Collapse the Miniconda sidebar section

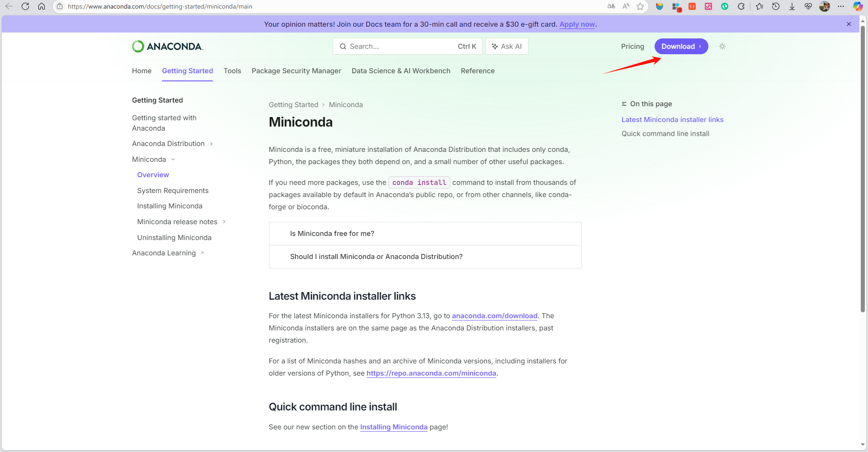tap(173, 160)
